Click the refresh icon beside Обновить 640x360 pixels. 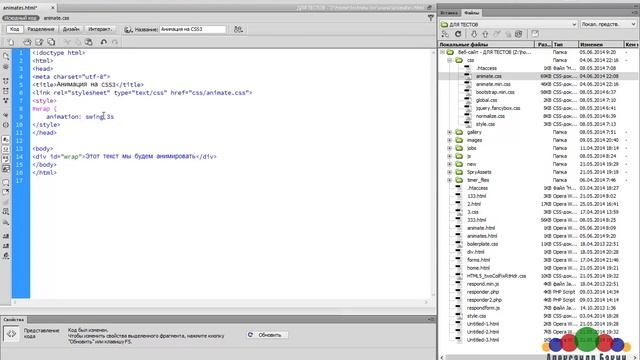(250, 335)
